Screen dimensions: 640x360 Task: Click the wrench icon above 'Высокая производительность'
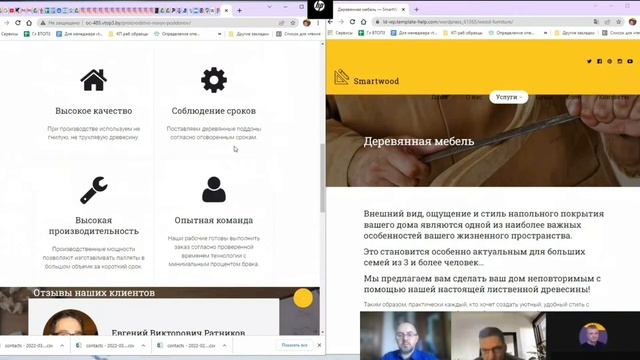93,190
